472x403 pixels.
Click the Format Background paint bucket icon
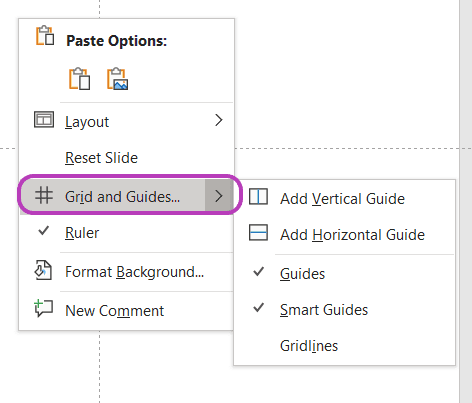(43, 270)
